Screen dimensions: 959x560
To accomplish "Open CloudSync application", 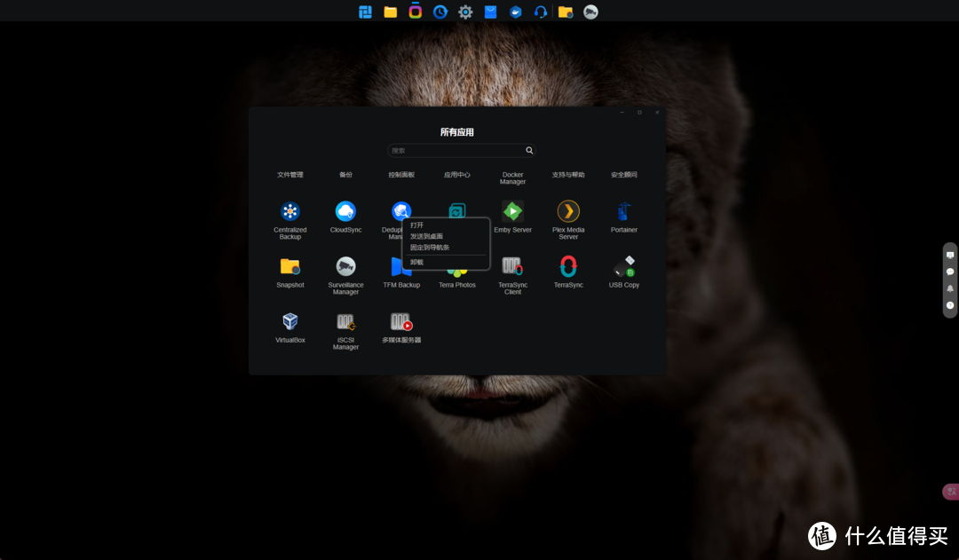I will pyautogui.click(x=345, y=211).
